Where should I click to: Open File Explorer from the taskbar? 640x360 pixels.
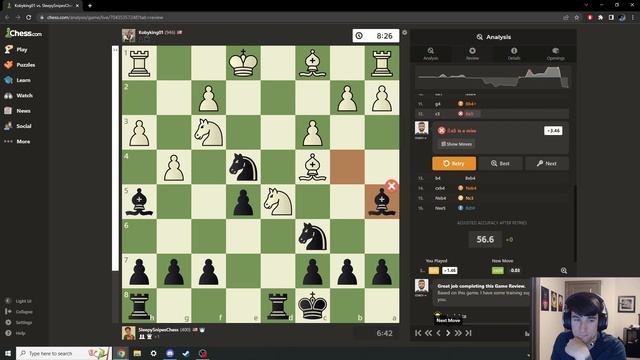[137, 353]
